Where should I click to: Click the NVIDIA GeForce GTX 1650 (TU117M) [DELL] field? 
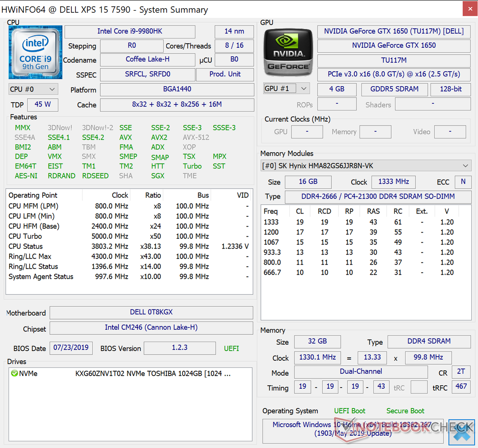pos(394,31)
